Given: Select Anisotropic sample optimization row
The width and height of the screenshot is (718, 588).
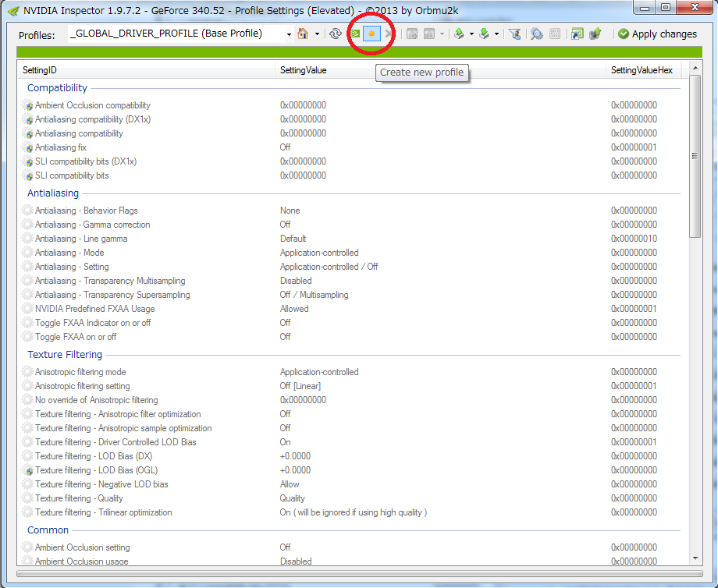Looking at the screenshot, I should tap(350, 428).
